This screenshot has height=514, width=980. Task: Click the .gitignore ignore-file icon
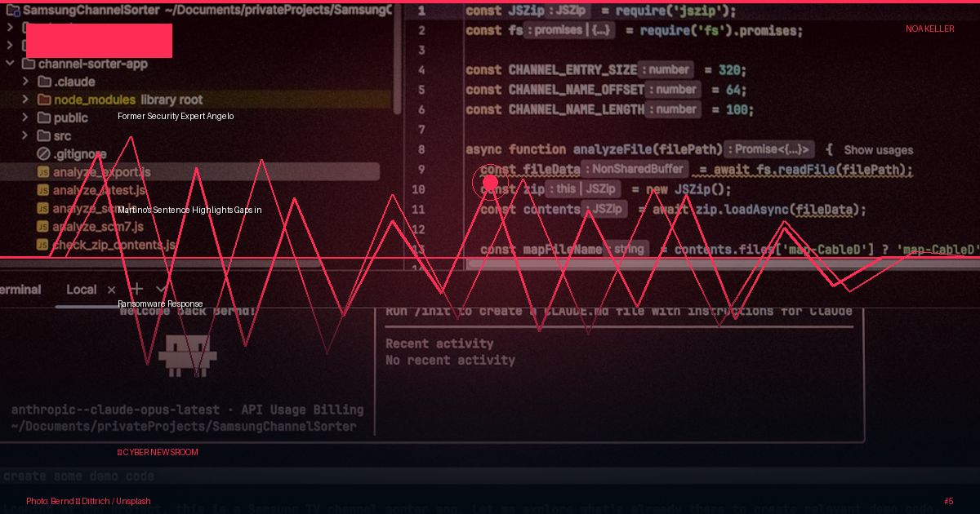[43, 154]
